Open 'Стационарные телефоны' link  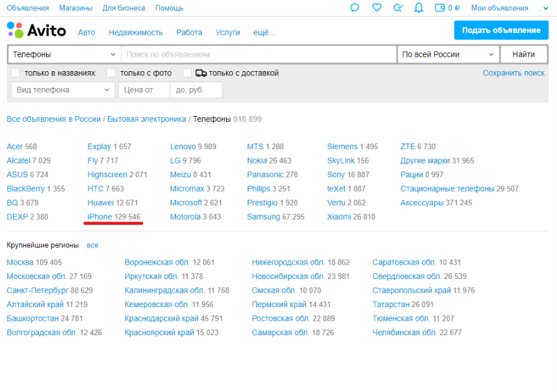447,189
